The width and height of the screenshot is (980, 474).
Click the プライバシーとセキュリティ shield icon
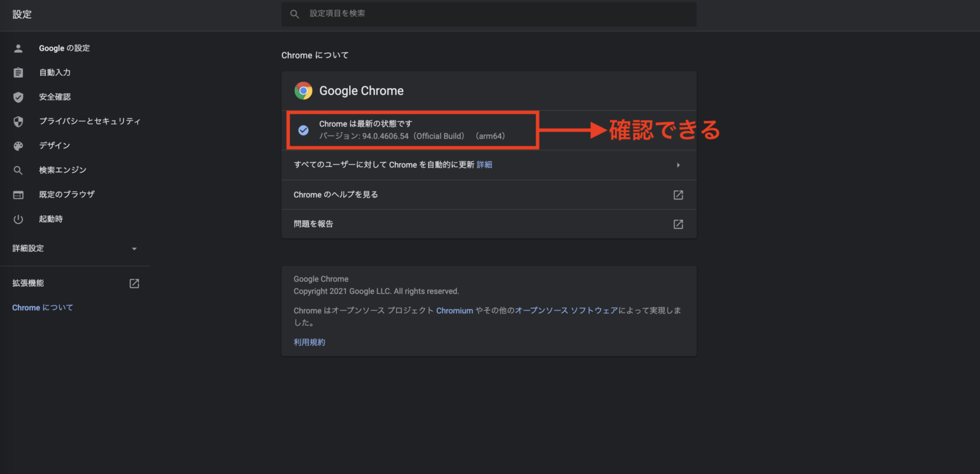click(x=18, y=121)
